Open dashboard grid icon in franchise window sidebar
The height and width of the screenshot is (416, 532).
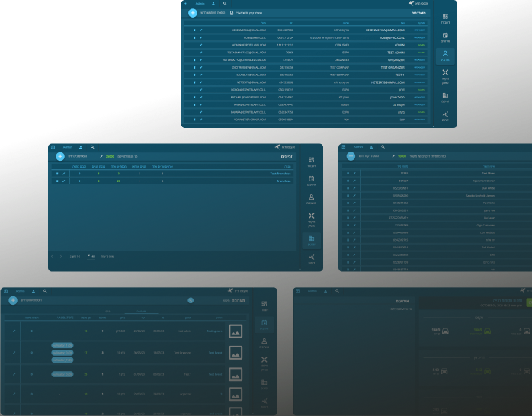[311, 160]
